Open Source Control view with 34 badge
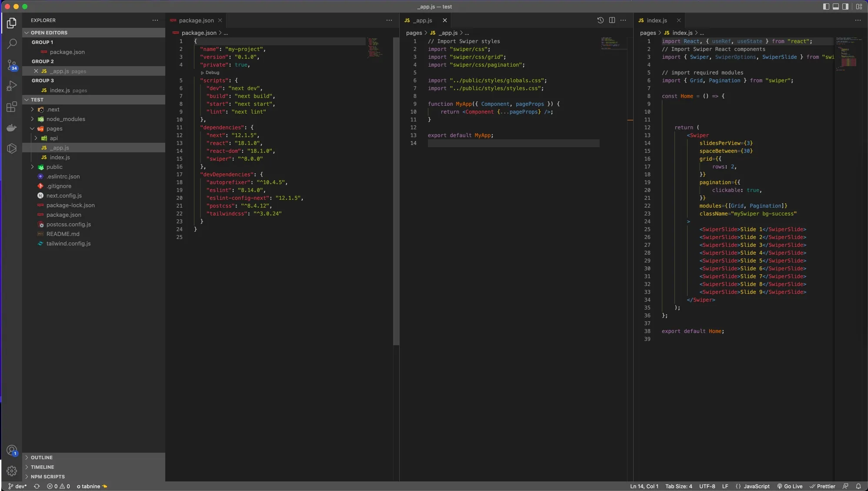Viewport: 868px width, 491px height. (12, 65)
